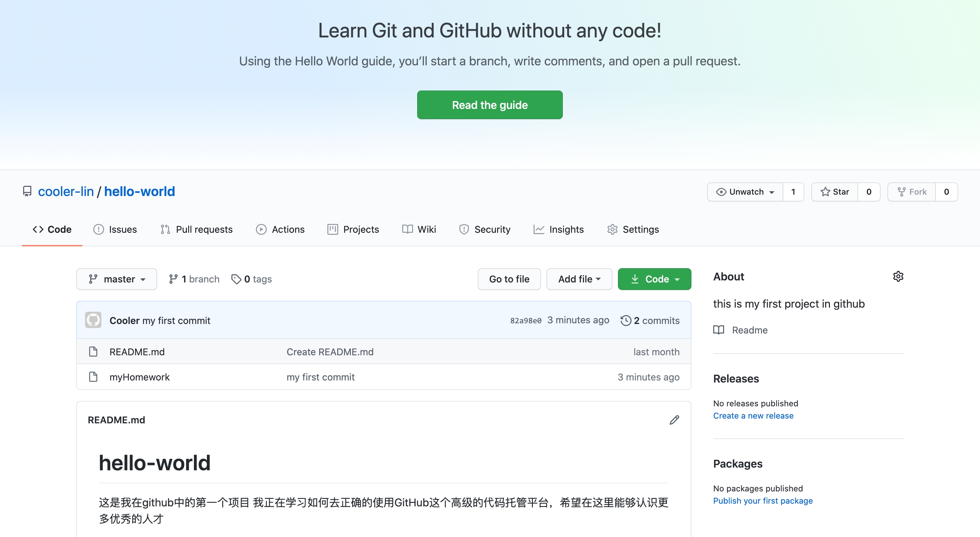Expand the Add file dropdown
Image resolution: width=980 pixels, height=537 pixels.
pyautogui.click(x=579, y=279)
